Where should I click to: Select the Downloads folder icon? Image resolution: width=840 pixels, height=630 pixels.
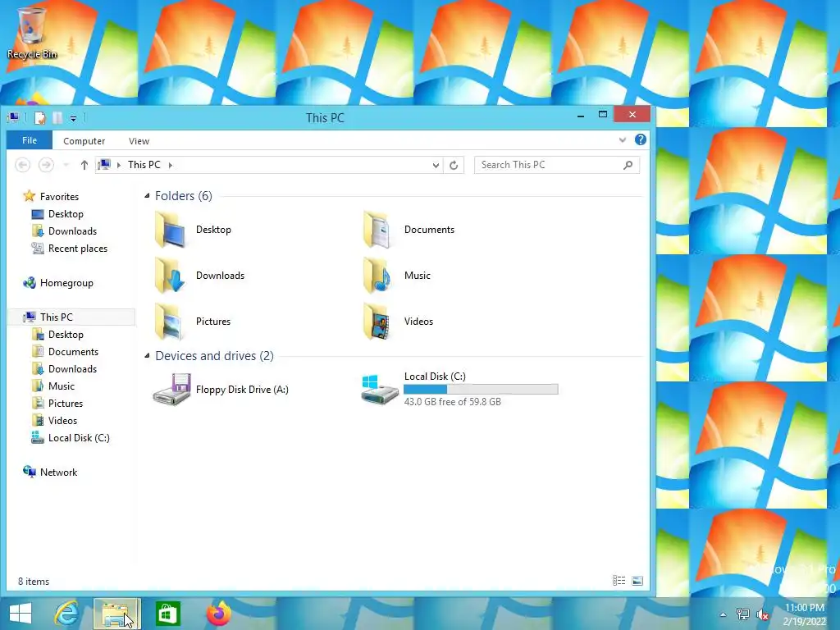171,276
